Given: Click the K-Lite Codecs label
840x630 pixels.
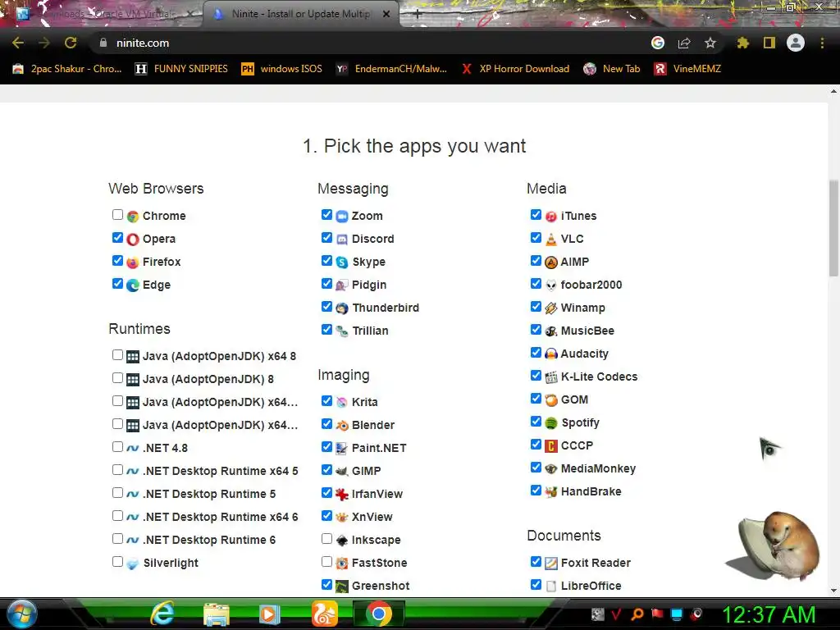Looking at the screenshot, I should click(599, 377).
